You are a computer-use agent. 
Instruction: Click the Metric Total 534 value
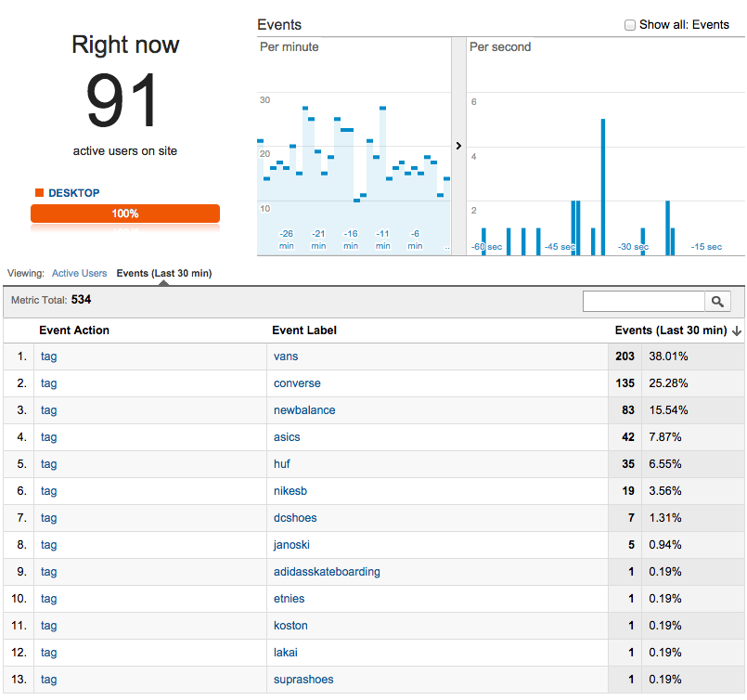click(81, 300)
